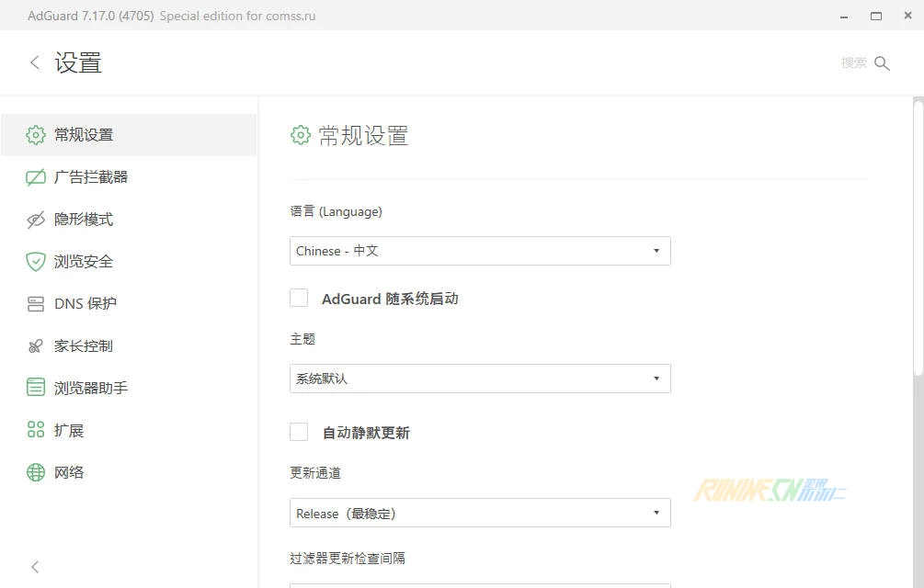This screenshot has width=924, height=588.
Task: Click the DNS 保护 server icon
Action: [36, 304]
